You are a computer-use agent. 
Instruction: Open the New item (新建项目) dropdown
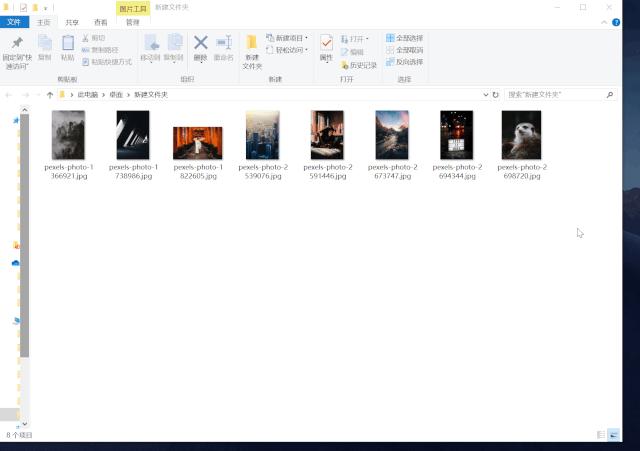pos(287,38)
